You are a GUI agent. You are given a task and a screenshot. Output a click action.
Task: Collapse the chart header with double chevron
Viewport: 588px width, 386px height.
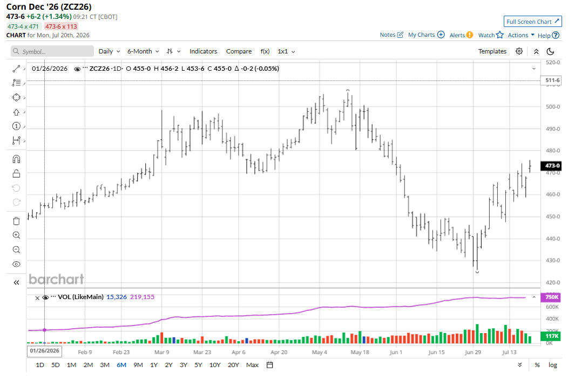click(x=536, y=51)
